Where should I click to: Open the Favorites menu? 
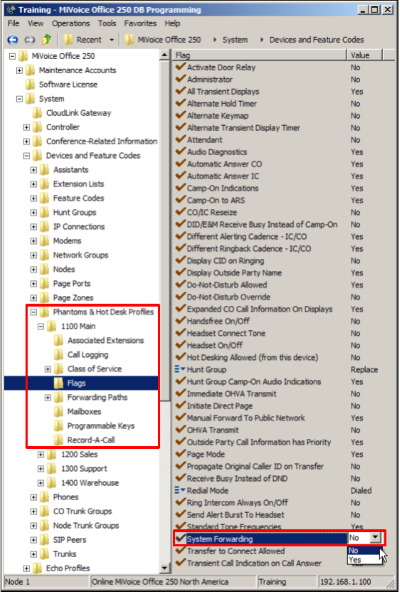140,23
